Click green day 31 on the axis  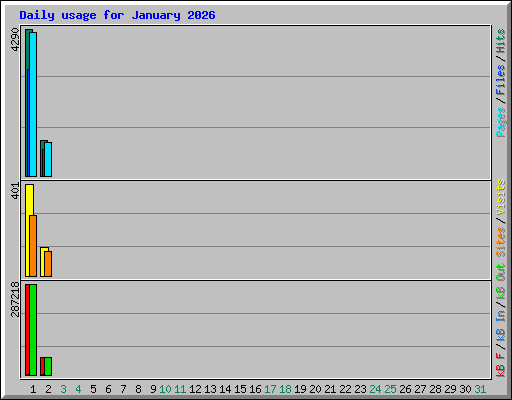[480, 389]
